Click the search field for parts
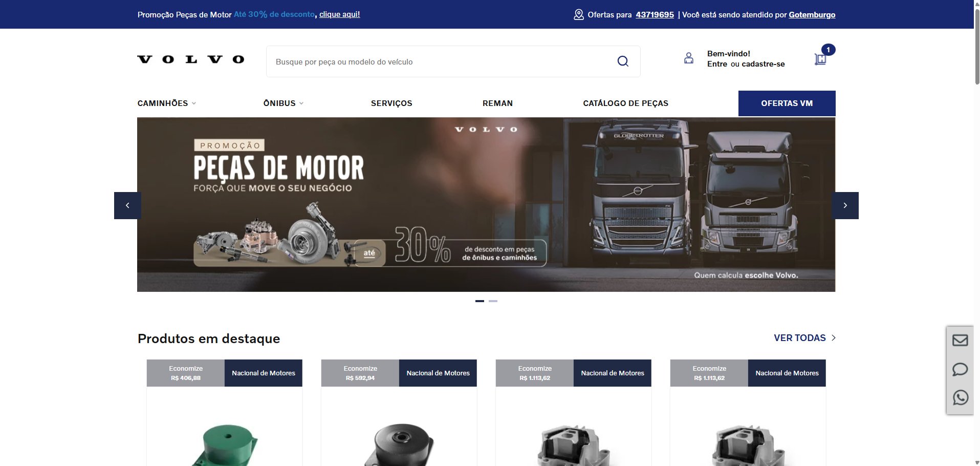The height and width of the screenshot is (466, 980). pyautogui.click(x=453, y=61)
